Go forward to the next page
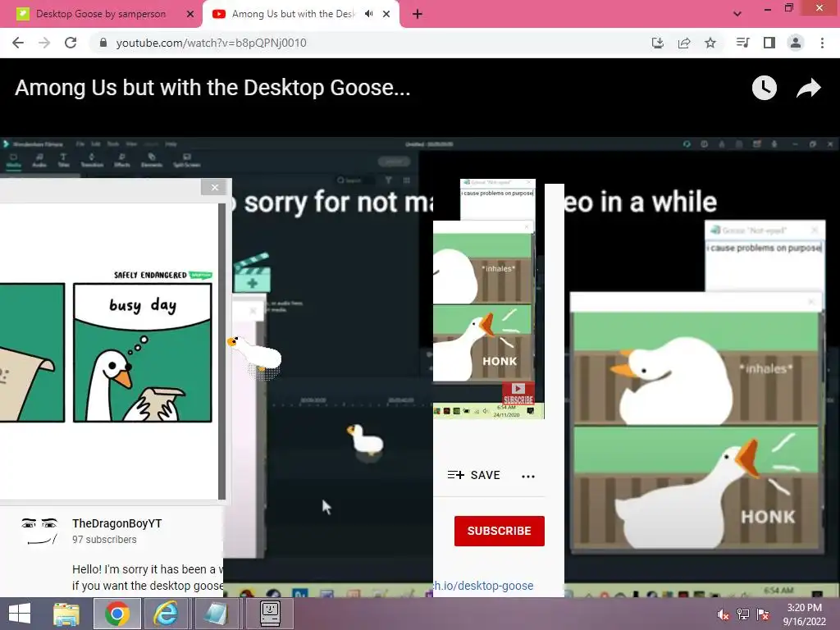This screenshot has width=840, height=630. (44, 43)
